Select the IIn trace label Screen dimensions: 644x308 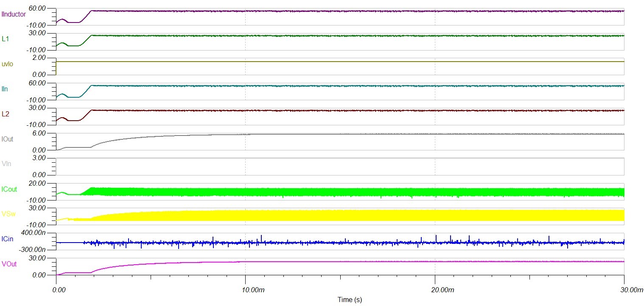5,89
